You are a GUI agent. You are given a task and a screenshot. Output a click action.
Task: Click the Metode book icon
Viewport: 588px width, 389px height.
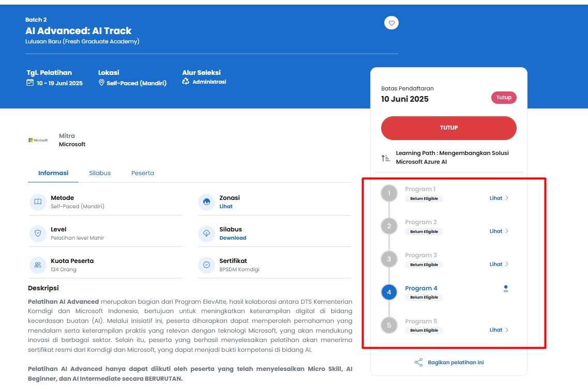pos(38,202)
